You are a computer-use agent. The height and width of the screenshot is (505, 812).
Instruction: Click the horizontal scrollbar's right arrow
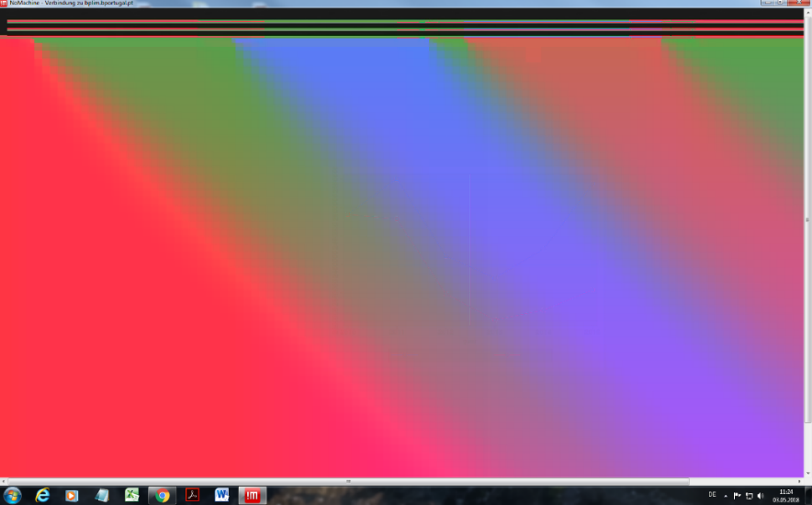click(x=801, y=481)
